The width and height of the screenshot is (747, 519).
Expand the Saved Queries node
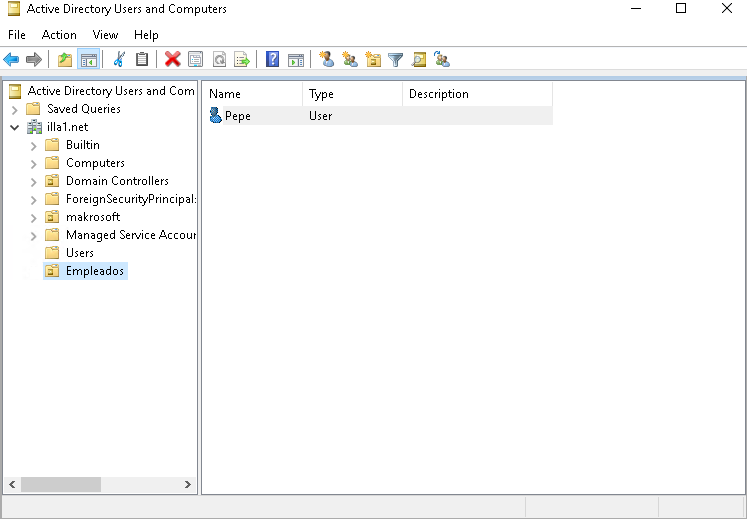tap(15, 110)
